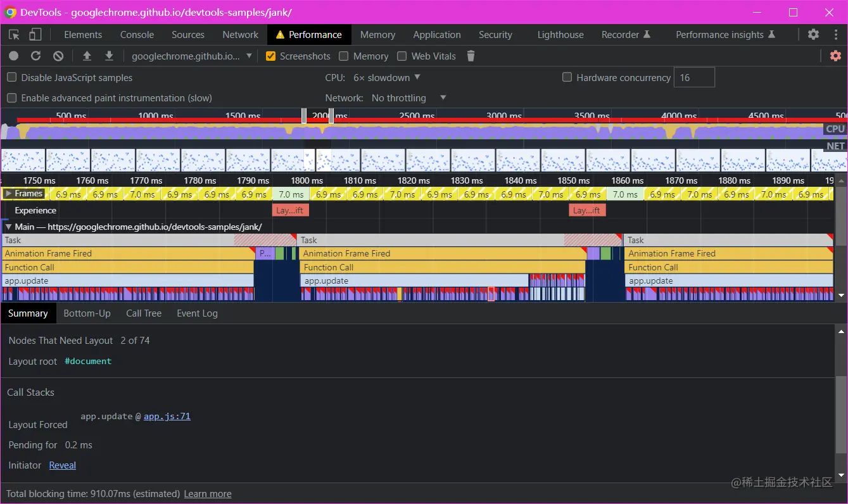This screenshot has height=504, width=848.
Task: Activate the inspect element picker icon
Action: click(14, 35)
